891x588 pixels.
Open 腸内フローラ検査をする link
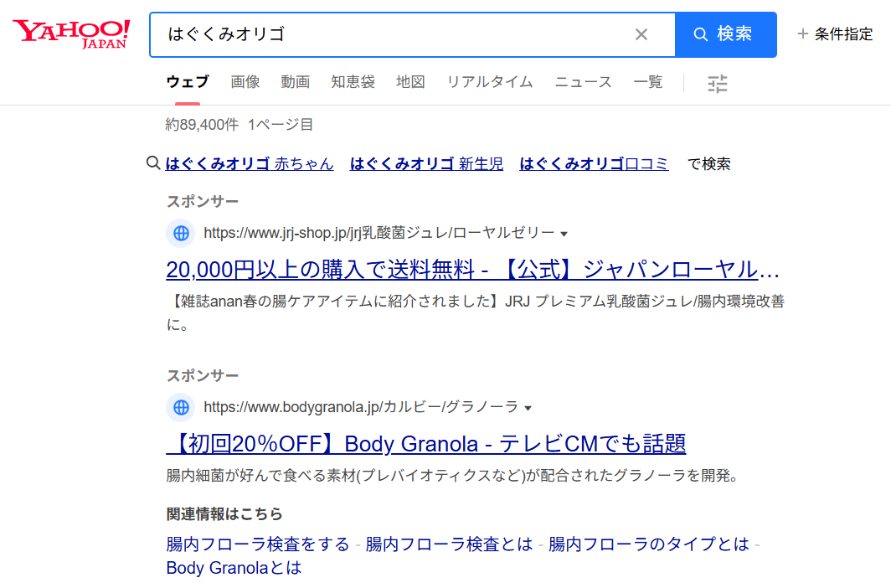(x=257, y=544)
